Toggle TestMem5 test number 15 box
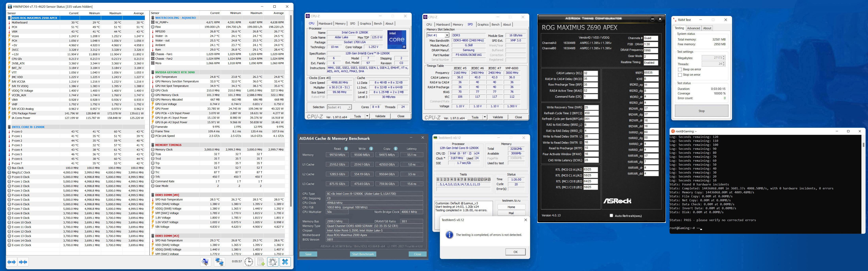The image size is (868, 271). (489, 179)
